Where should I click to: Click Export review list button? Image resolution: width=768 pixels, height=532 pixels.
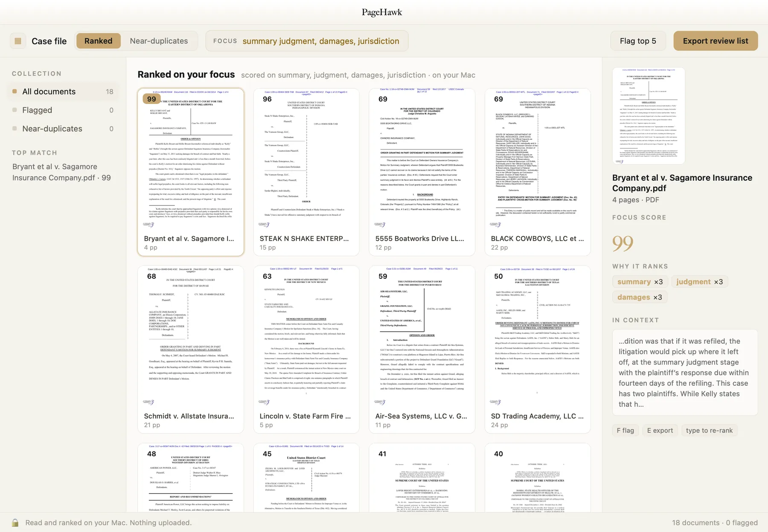tap(716, 41)
